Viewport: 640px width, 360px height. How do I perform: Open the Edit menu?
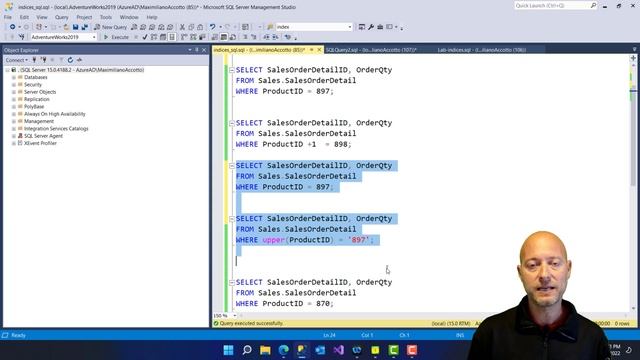coord(24,17)
